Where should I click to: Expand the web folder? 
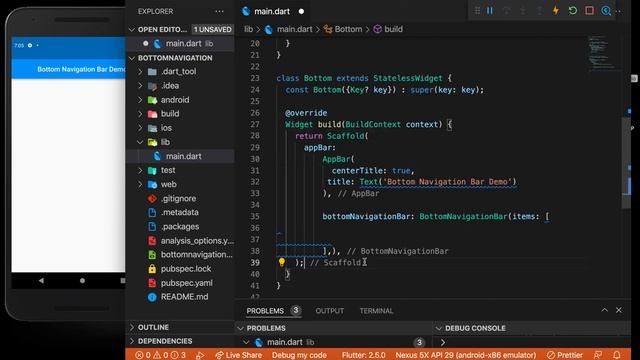click(140, 184)
